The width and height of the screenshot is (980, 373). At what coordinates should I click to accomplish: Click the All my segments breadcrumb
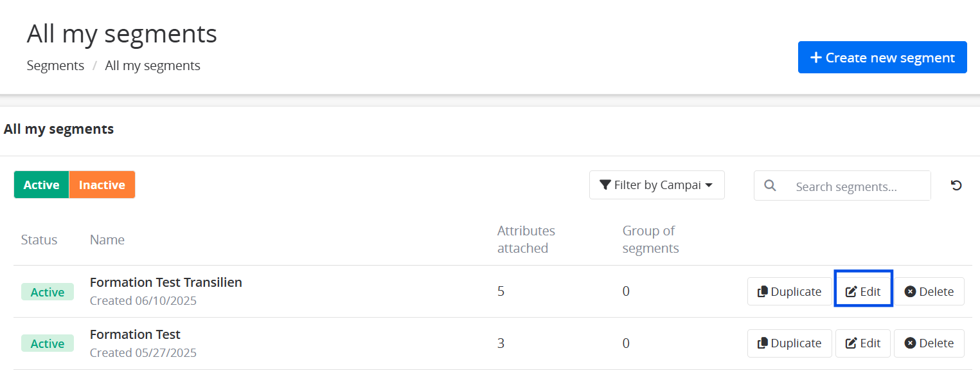(152, 66)
